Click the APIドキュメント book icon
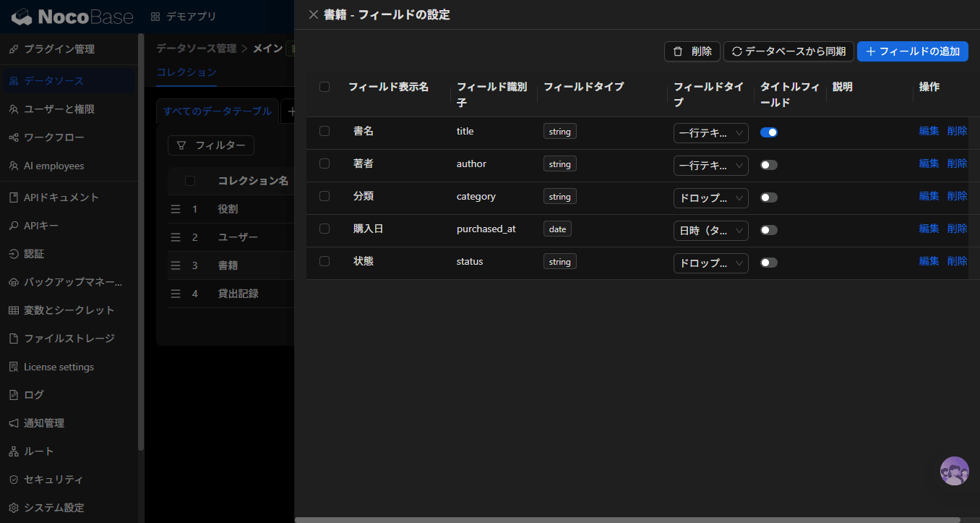980x523 pixels. tap(14, 197)
